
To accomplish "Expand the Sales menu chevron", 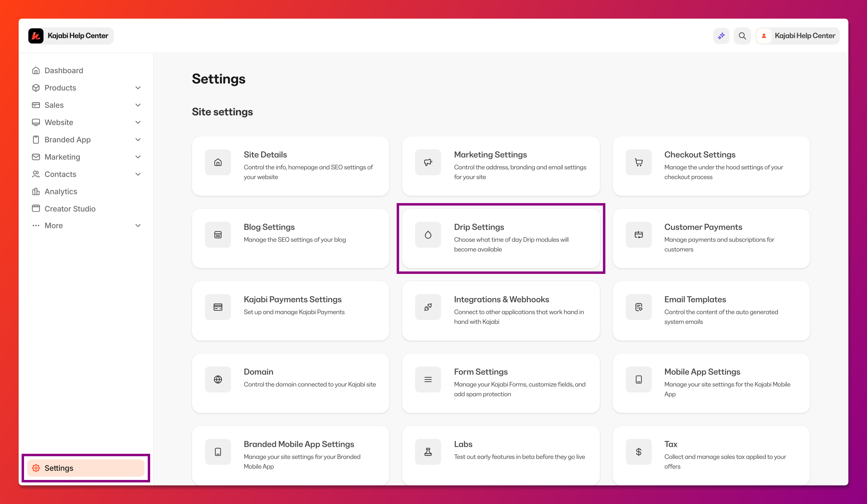I will tap(138, 105).
